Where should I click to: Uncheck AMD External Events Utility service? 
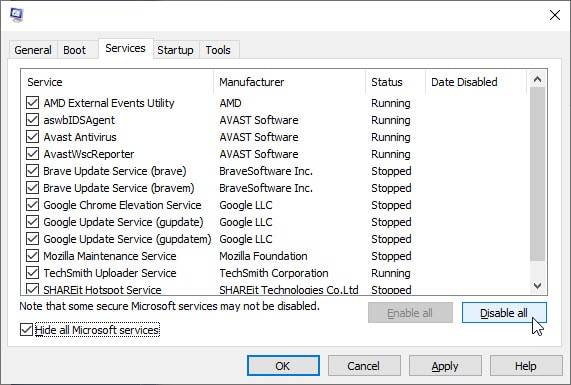click(x=32, y=103)
